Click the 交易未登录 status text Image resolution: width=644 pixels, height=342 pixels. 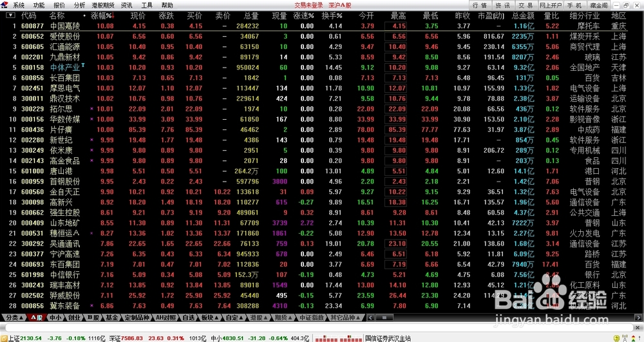pyautogui.click(x=308, y=5)
